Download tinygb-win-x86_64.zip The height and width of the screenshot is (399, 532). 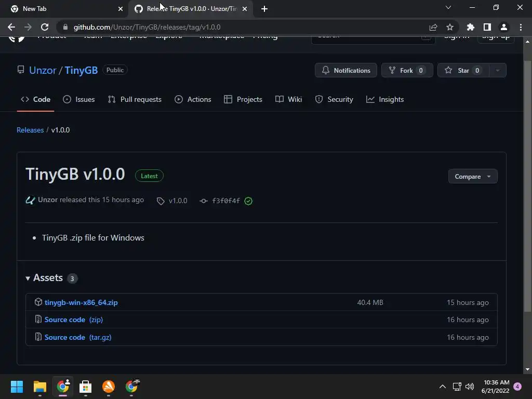(81, 302)
